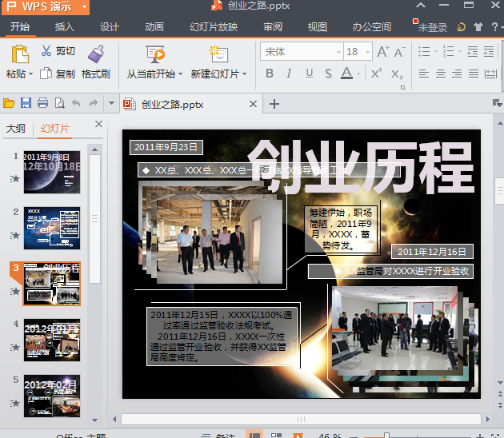Viewport: 504px width, 438px height.
Task: Expand quick access toolbar customize arrow
Action: [111, 103]
